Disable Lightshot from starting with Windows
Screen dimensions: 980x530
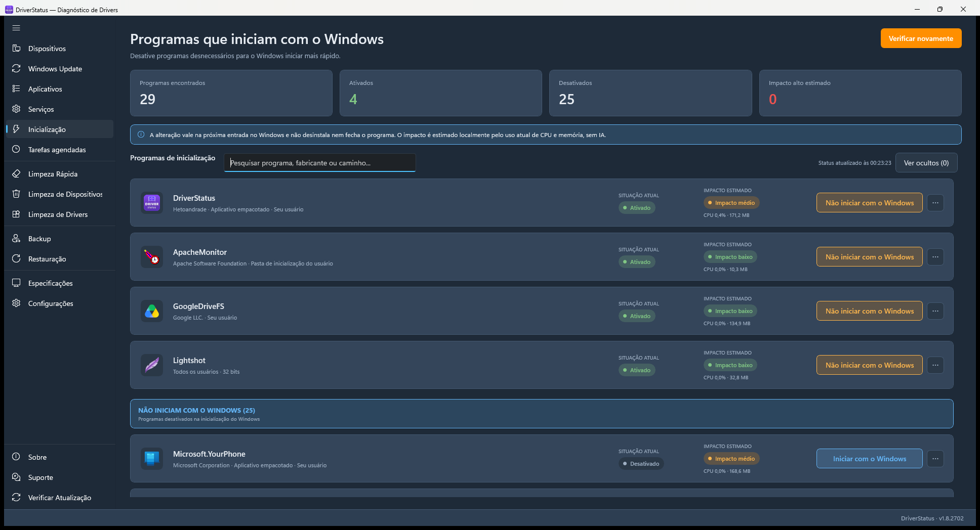870,365
